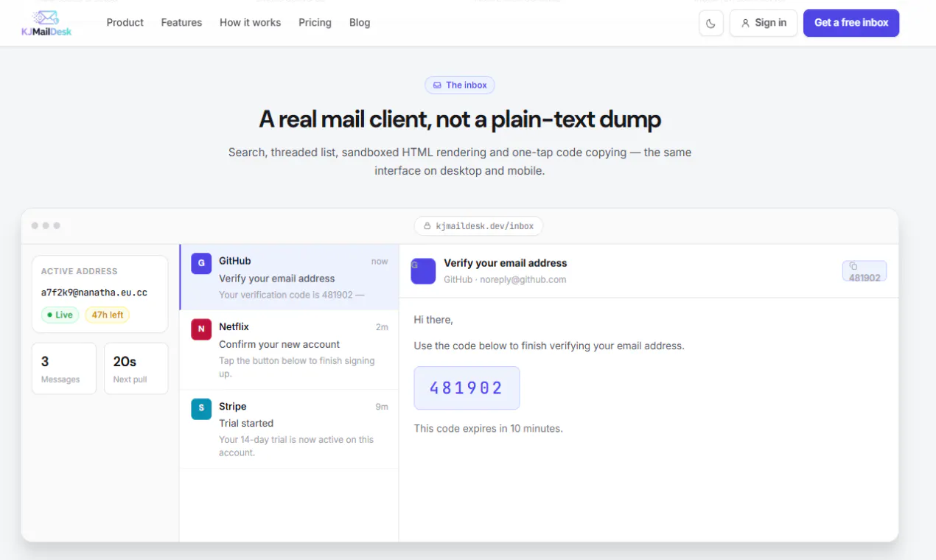Open the Netflix confirm account email

coord(289,350)
